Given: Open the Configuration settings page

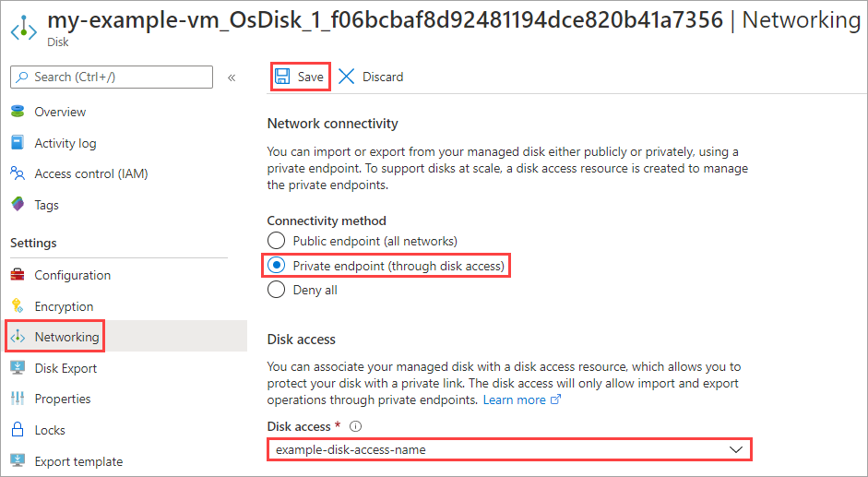Looking at the screenshot, I should click(x=72, y=275).
